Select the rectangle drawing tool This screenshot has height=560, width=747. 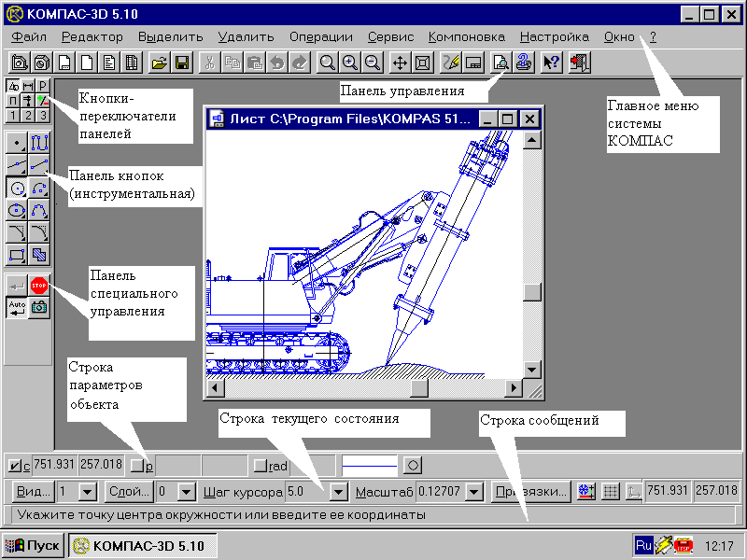[17, 255]
